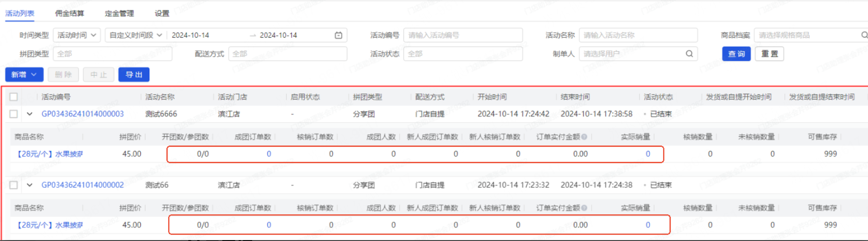
Task: Switch to the 设置 tab
Action: click(162, 13)
